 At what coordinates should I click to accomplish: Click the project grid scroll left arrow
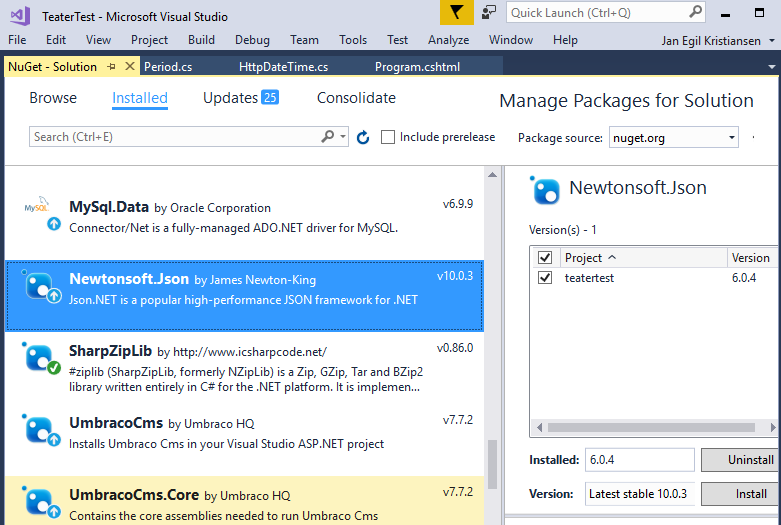[x=538, y=427]
